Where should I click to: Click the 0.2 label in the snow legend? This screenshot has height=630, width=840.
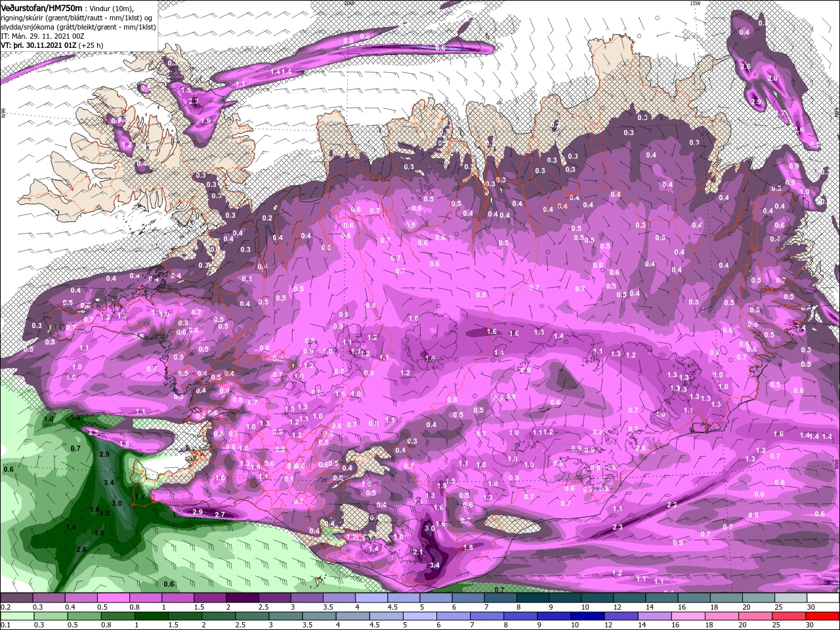5,607
